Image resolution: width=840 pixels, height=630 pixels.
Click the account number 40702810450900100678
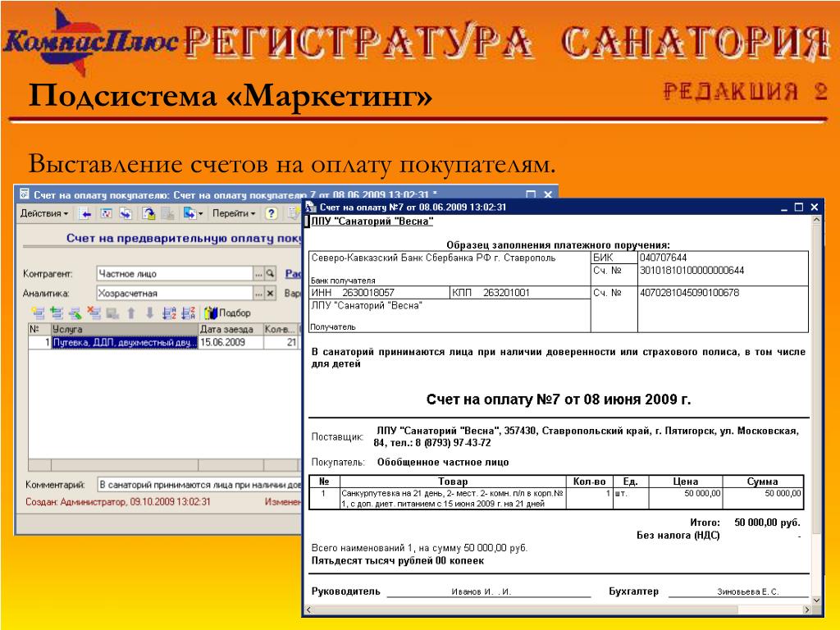pos(689,293)
